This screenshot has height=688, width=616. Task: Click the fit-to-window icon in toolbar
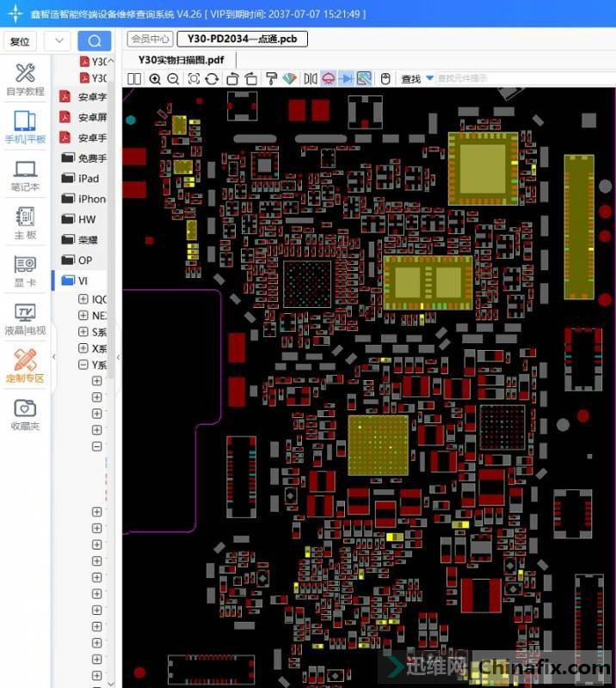tap(194, 79)
